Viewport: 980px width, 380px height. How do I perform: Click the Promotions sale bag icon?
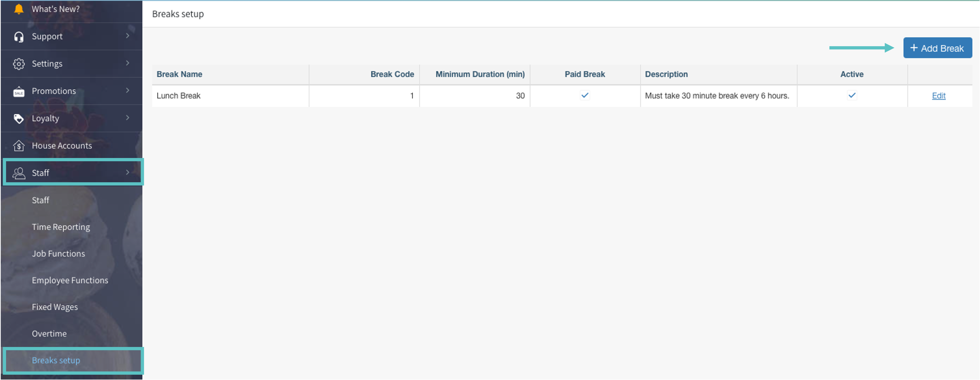[x=18, y=91]
